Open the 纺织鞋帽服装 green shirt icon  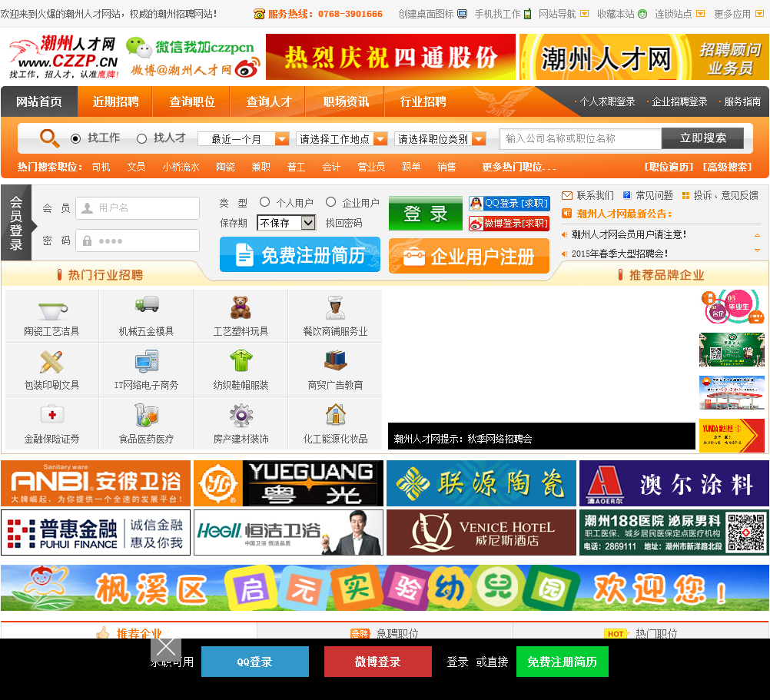point(241,361)
